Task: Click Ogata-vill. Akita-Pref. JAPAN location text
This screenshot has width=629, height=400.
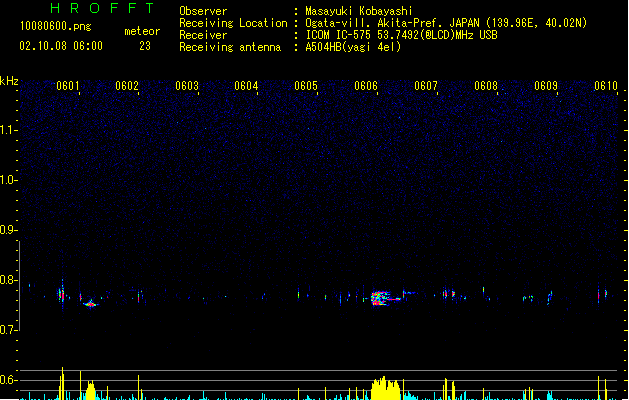Action: coord(446,23)
